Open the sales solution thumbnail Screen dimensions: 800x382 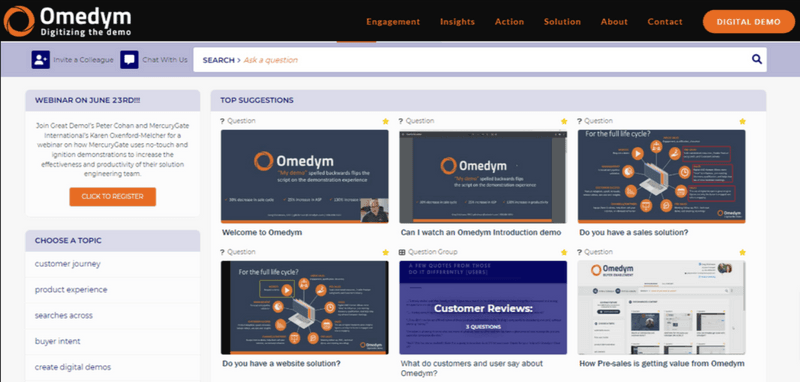click(661, 176)
